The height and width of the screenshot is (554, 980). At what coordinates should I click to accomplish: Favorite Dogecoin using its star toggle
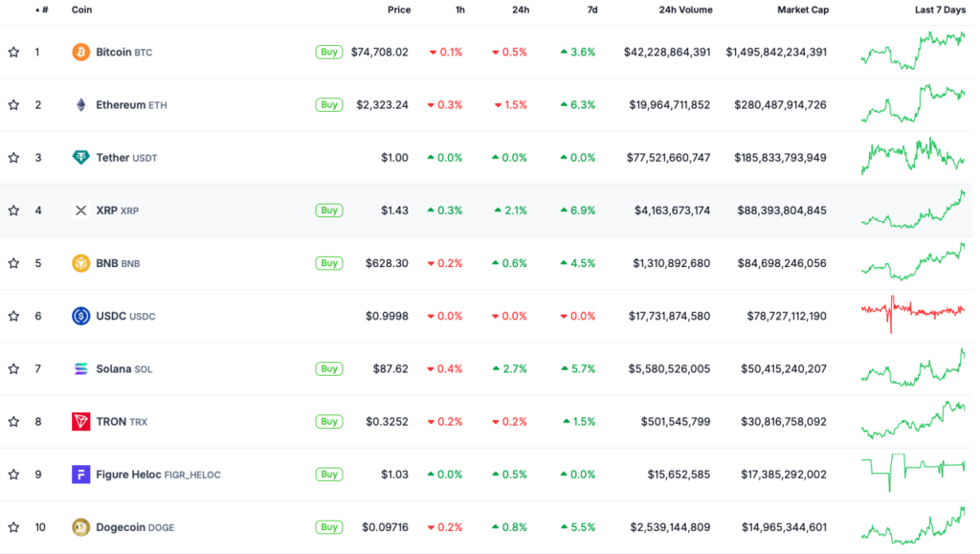pyautogui.click(x=13, y=526)
